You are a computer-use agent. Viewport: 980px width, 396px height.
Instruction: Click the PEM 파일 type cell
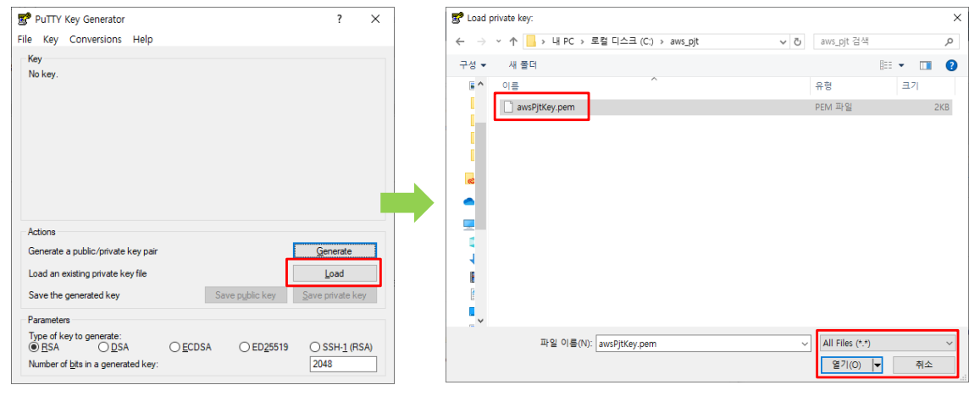pyautogui.click(x=833, y=107)
